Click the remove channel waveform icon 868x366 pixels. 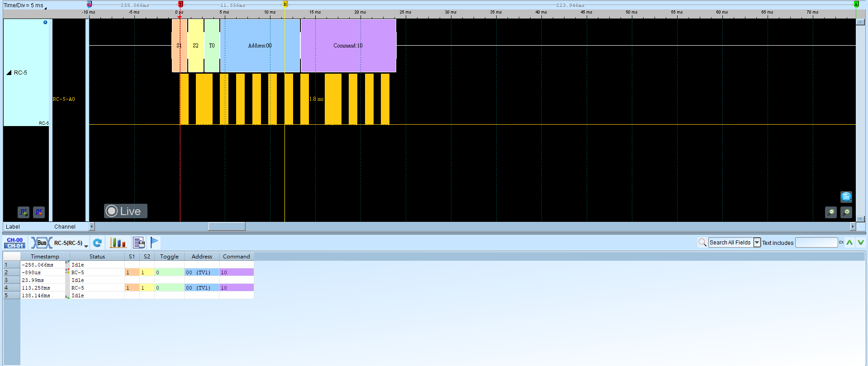pos(39,212)
